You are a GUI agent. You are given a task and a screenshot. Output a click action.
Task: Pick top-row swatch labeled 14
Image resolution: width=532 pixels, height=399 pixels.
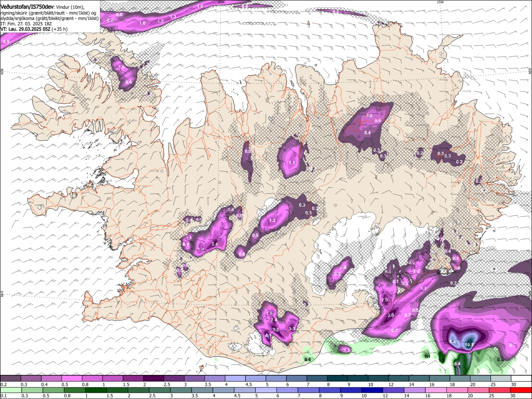pos(419,379)
